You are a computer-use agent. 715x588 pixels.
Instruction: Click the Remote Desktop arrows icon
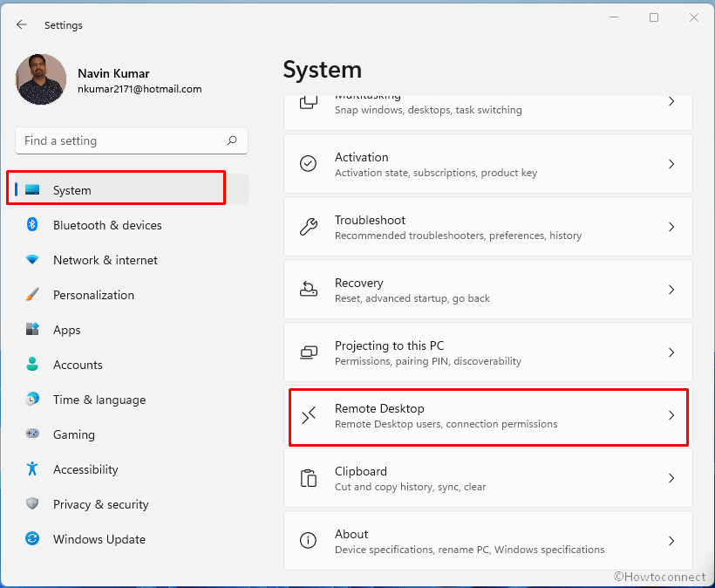309,415
